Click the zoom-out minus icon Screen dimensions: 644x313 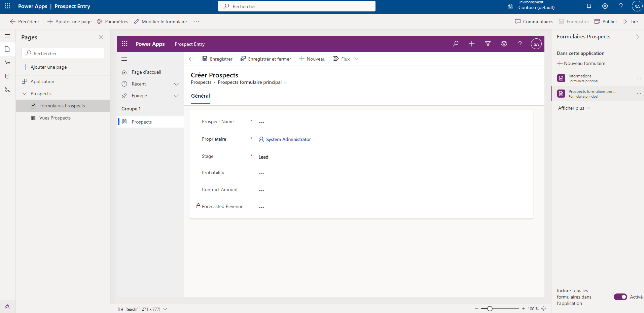[476, 309]
